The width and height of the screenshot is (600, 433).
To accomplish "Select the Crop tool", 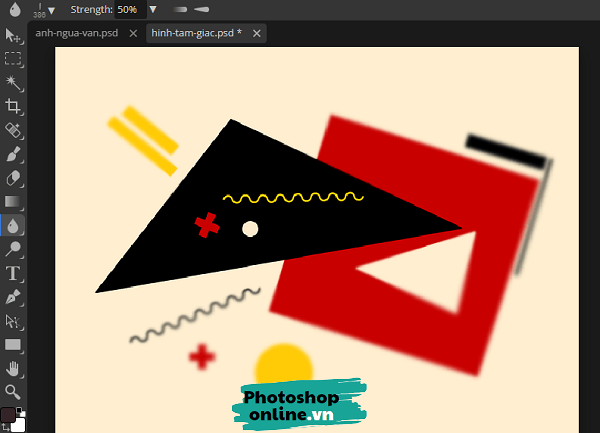I will pyautogui.click(x=13, y=106).
